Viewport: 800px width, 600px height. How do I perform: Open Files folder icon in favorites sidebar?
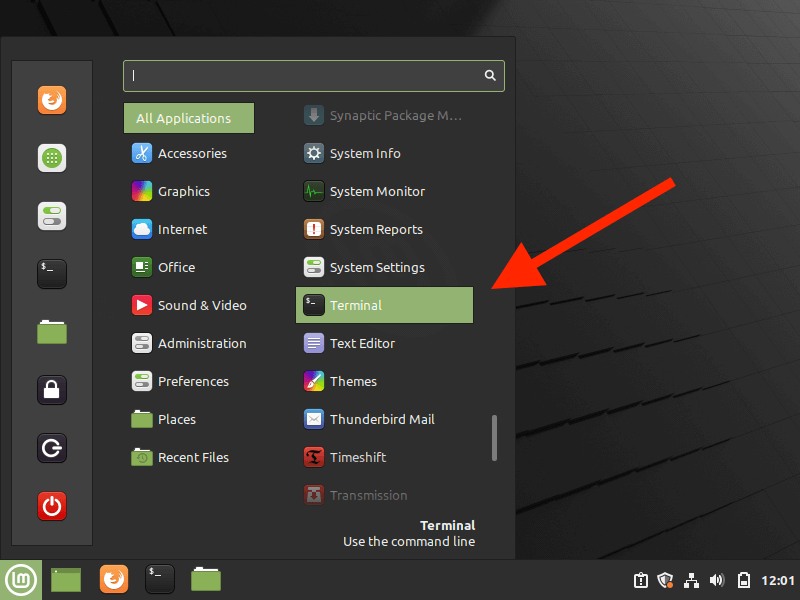point(52,332)
